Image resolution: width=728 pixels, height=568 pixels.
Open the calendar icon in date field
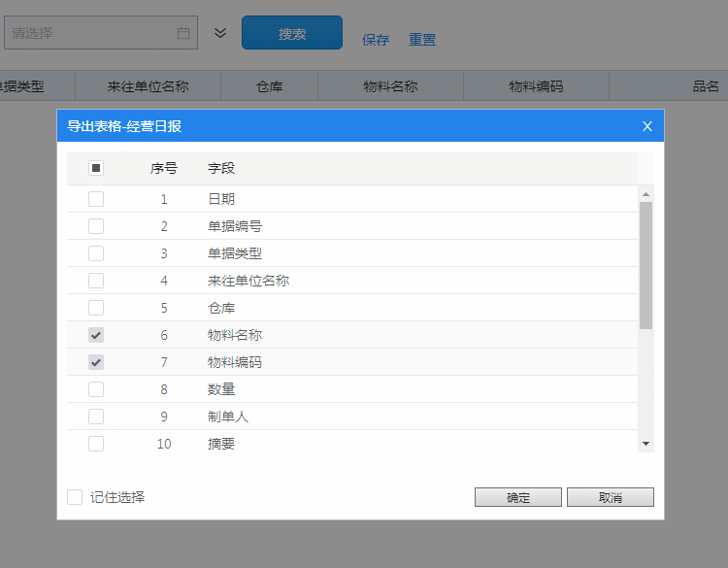(183, 33)
